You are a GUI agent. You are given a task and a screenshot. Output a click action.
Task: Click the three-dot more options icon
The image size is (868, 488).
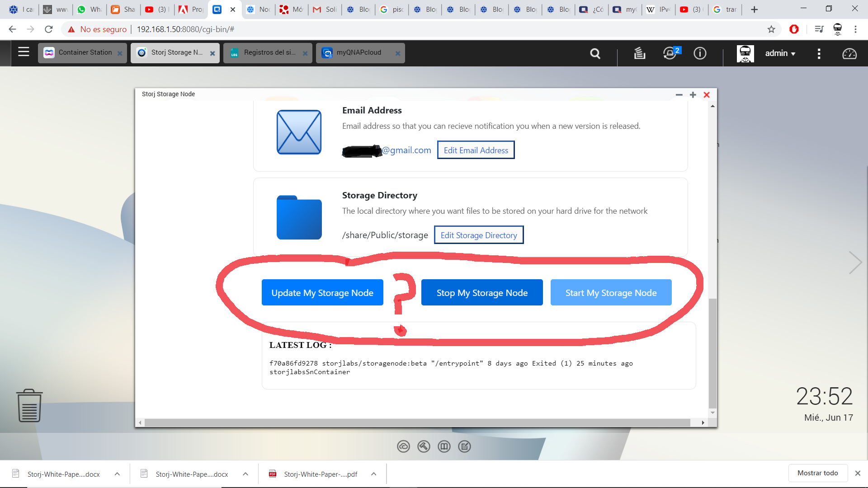click(819, 54)
